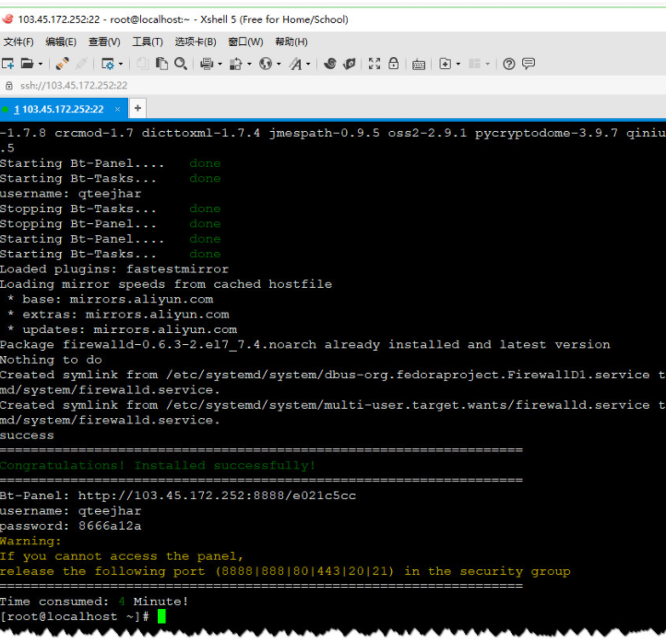Screen dimensions: 666x644
Task: Click the lock screen padlock icon
Action: pos(394,64)
